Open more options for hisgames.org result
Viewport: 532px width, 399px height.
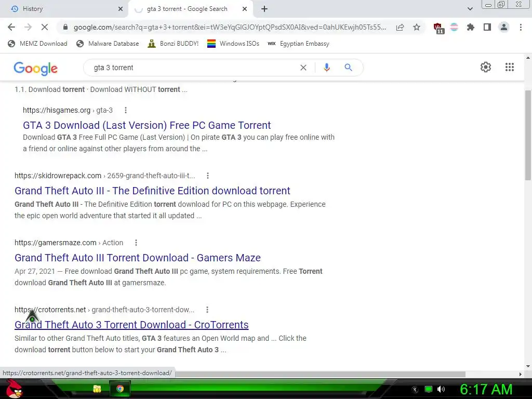coord(126,110)
